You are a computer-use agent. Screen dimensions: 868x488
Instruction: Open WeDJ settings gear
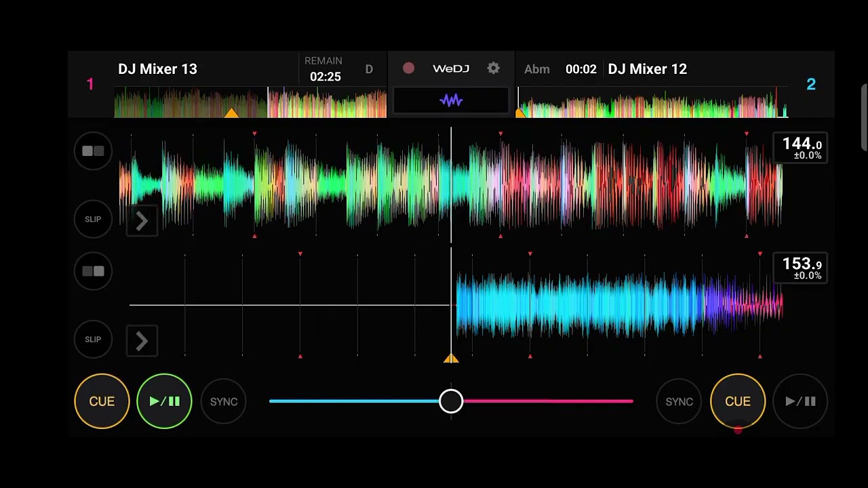494,68
